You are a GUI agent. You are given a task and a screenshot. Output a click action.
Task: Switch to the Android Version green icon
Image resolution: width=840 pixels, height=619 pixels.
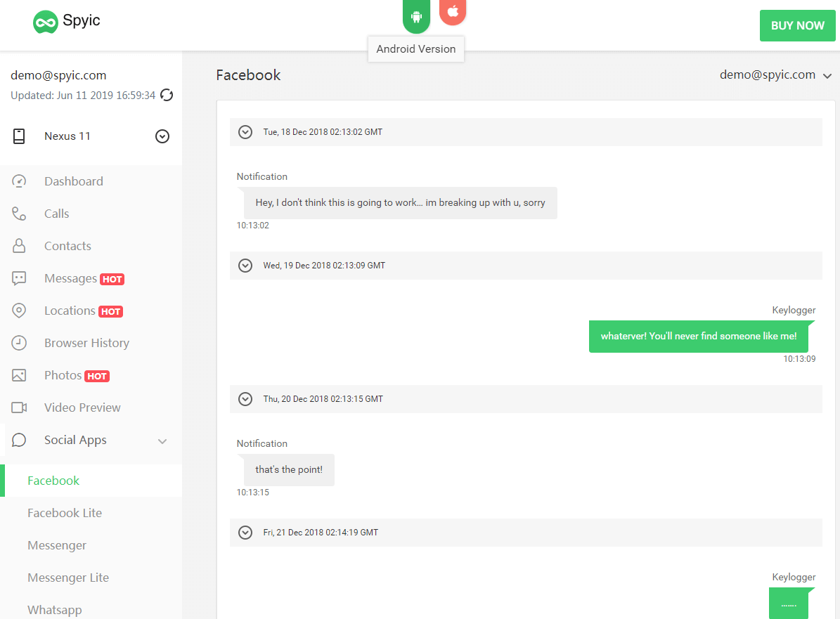point(416,15)
